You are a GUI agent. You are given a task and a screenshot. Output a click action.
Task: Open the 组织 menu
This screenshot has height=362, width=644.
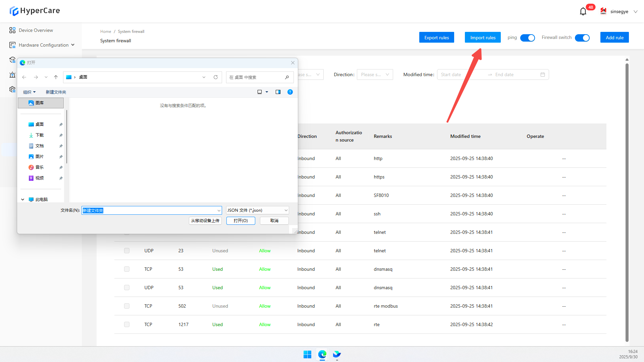click(x=29, y=92)
